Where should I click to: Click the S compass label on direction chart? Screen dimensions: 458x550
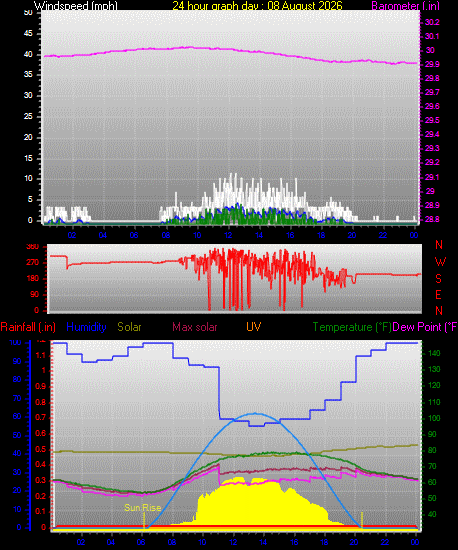[438, 279]
